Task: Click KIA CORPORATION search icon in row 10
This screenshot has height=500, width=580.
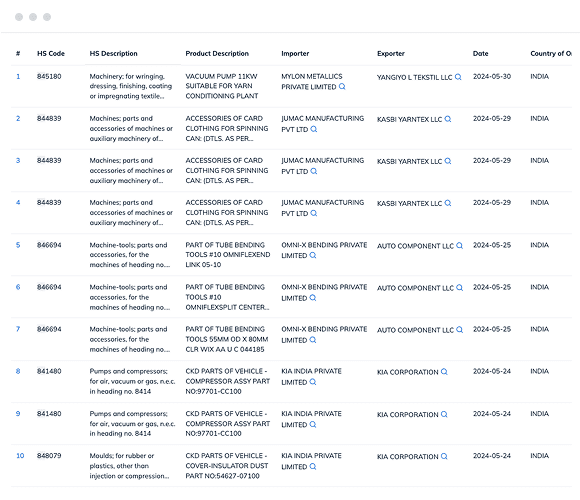Action: (444, 456)
